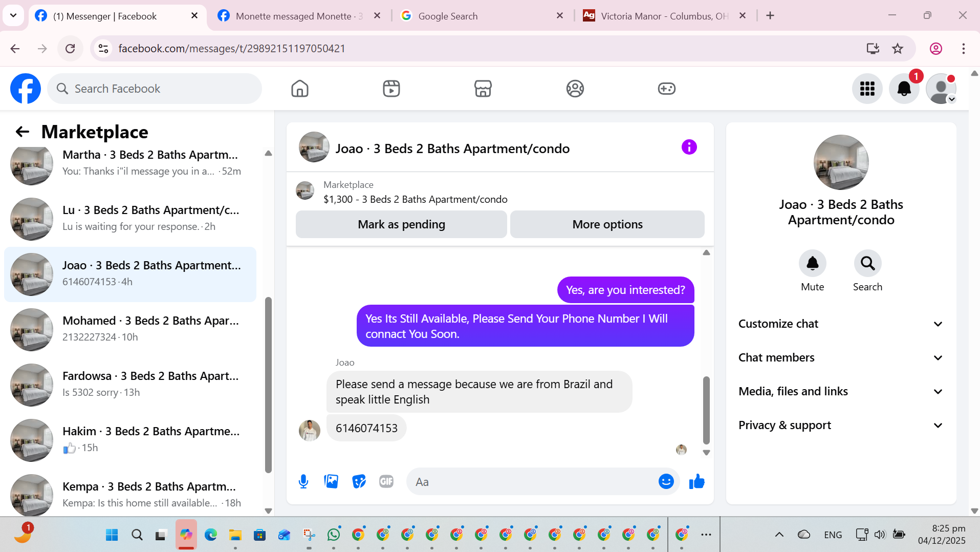Open the Gaming controller icon
980x552 pixels.
click(667, 89)
